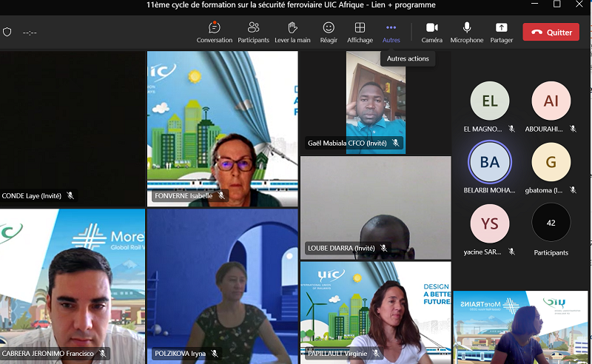Screen dimensions: 592x364
Task: Click CABRERA JERONIMO Francisco name label
Action: [47, 354]
